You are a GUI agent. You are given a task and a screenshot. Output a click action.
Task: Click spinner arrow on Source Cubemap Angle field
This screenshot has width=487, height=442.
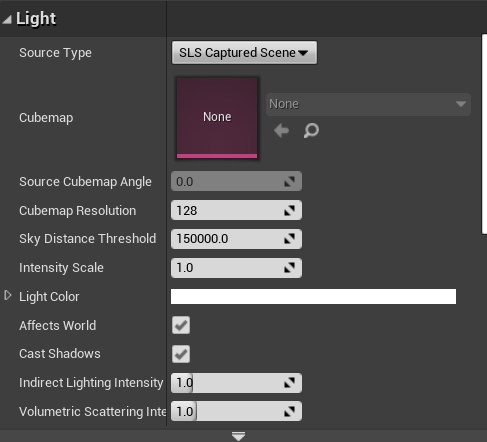(289, 181)
